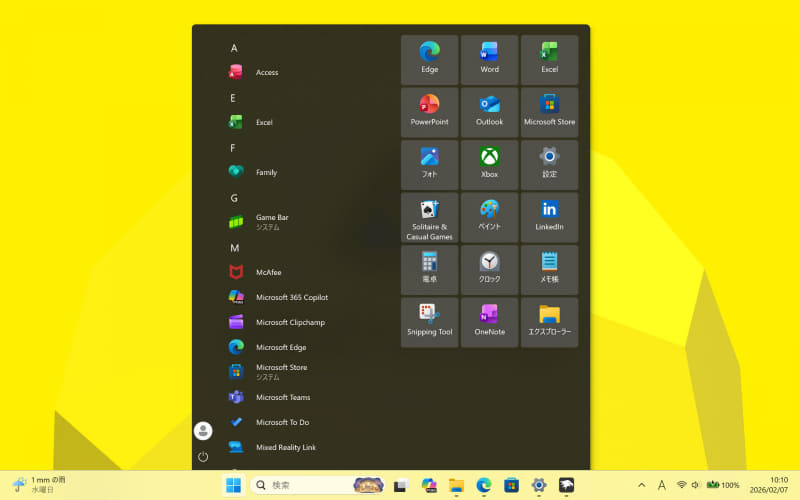Click the letter M group header
Image resolution: width=800 pixels, height=500 pixels.
[234, 248]
